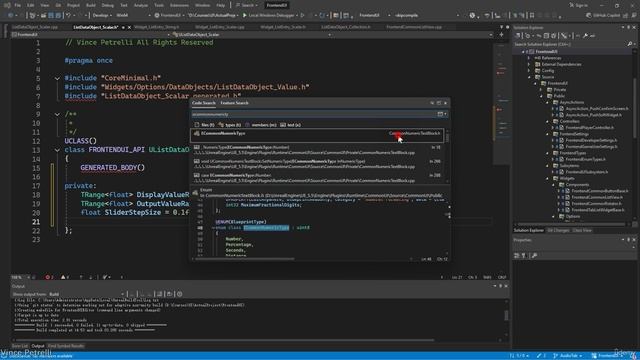Image resolution: width=640 pixels, height=360 pixels.
Task: Toggle the text filter in Code Search
Action: 290,125
